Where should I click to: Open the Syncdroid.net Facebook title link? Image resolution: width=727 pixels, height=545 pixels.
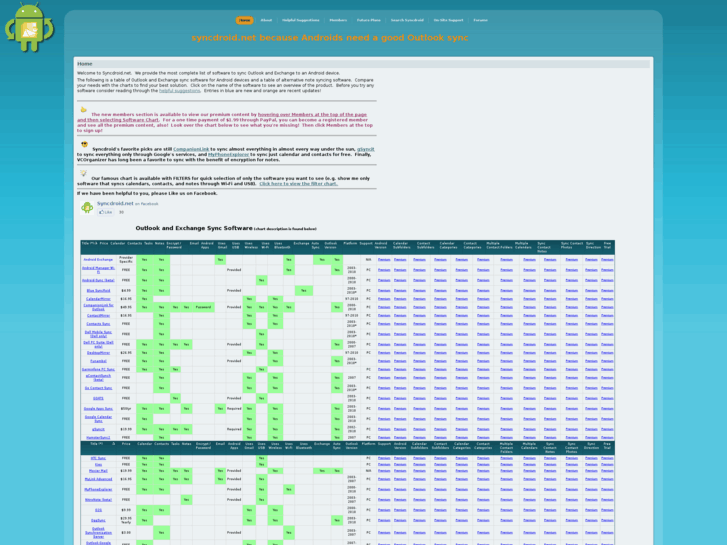[115, 204]
